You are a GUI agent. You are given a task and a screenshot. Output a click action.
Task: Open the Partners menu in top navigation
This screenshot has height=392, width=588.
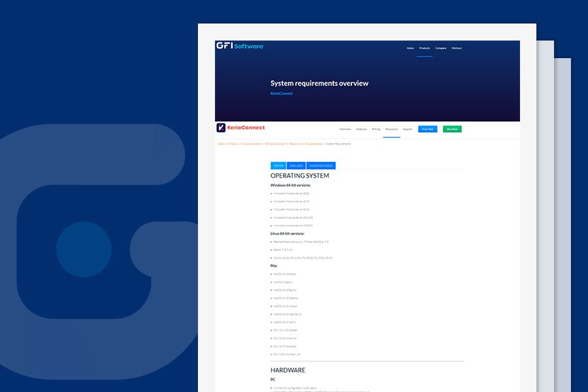click(x=457, y=48)
